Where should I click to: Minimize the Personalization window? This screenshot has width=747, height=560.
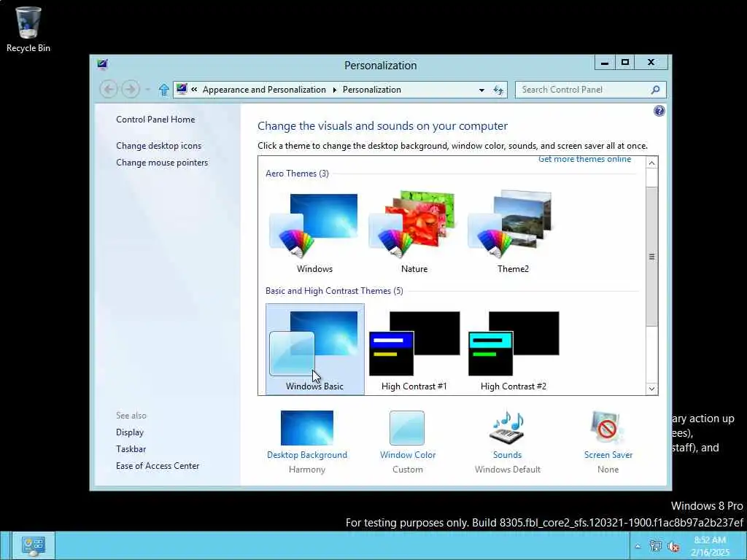[x=605, y=63]
